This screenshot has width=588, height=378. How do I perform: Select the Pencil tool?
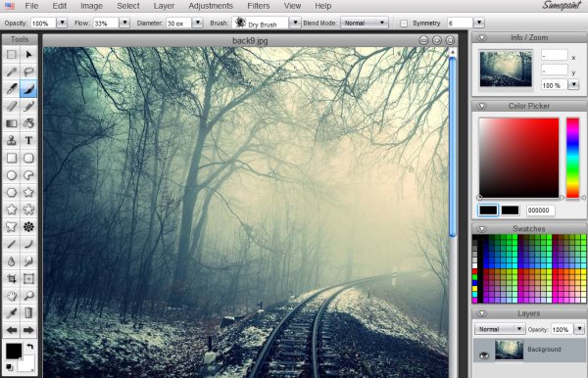pyautogui.click(x=28, y=106)
